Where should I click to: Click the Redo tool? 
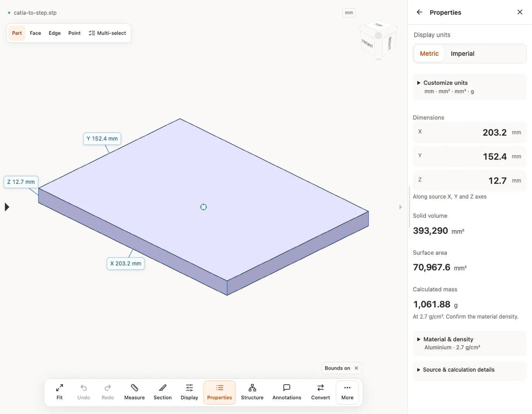[x=108, y=392]
